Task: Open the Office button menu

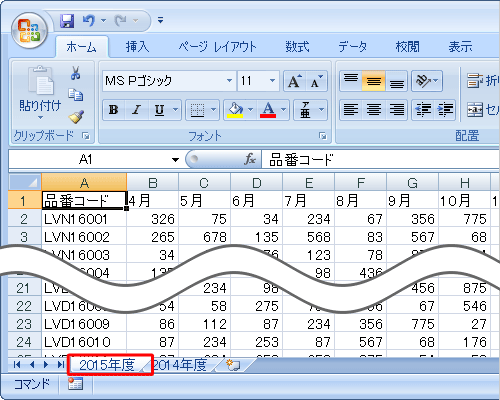Action: pyautogui.click(x=29, y=31)
